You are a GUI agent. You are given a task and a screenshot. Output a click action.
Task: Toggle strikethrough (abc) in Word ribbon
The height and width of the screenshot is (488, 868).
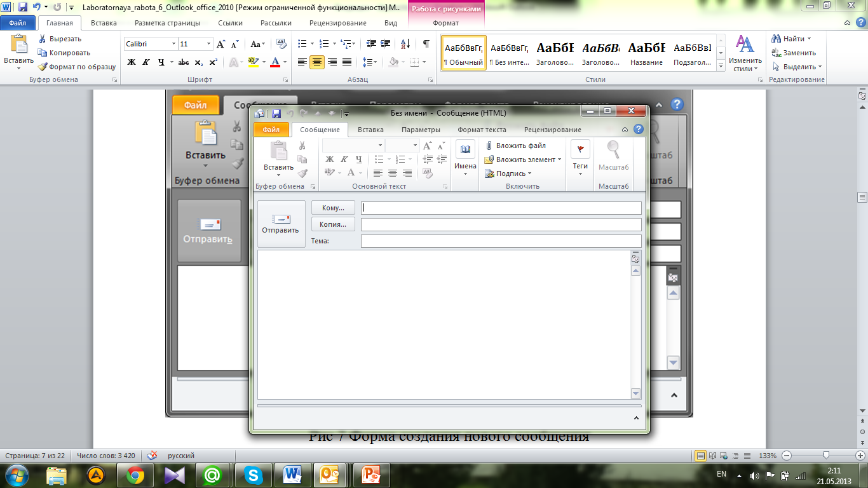(184, 62)
